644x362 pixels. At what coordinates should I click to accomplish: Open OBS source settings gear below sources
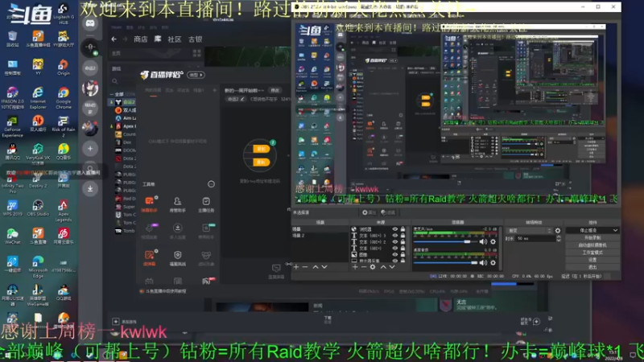(x=373, y=267)
